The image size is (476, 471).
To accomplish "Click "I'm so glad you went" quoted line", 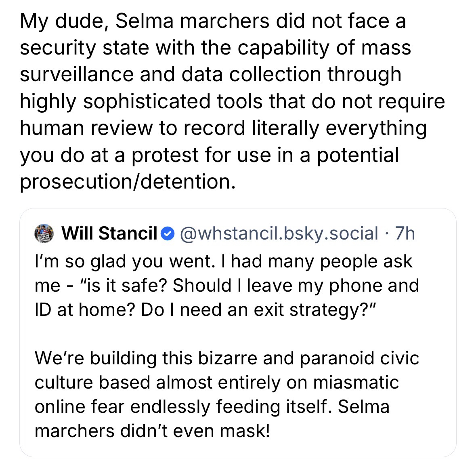I will tap(223, 261).
